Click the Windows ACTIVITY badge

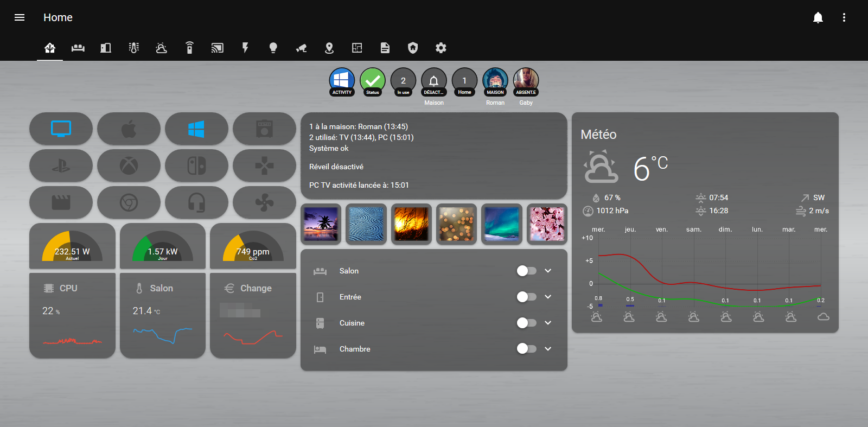342,82
